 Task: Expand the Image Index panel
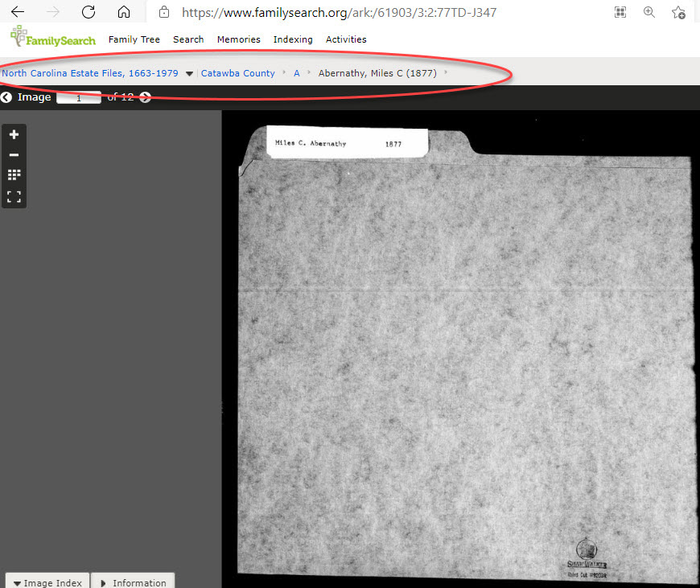click(46, 581)
